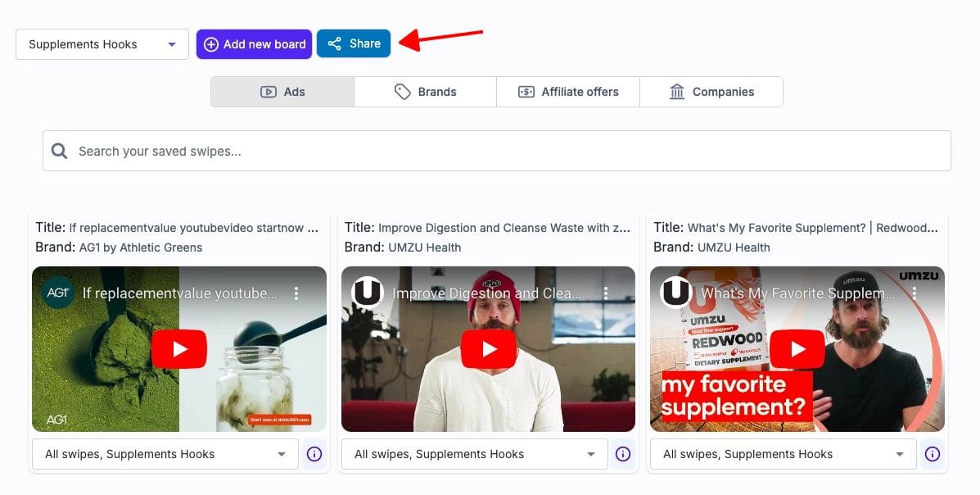The width and height of the screenshot is (980, 495).
Task: Click the info icon on the middle ad card
Action: [623, 453]
